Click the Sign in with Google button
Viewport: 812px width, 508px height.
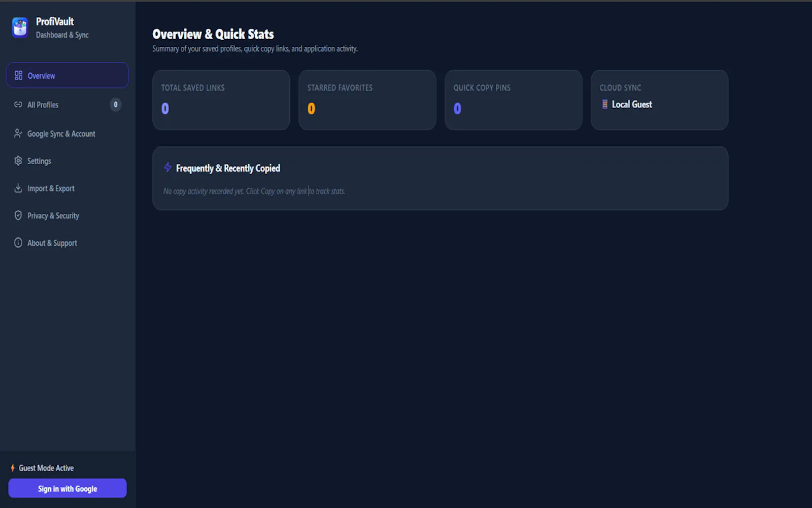click(x=67, y=488)
